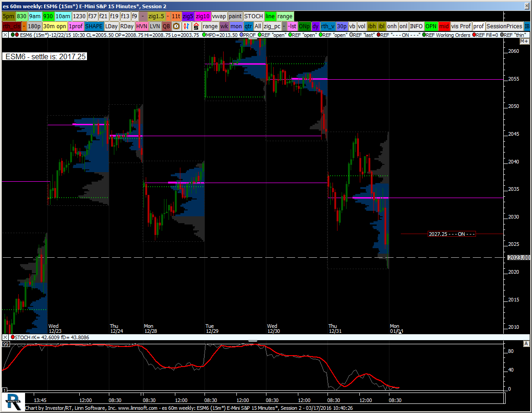This screenshot has height=413, width=532.
Task: Click the M+ button at top right
Action: click(x=524, y=41)
